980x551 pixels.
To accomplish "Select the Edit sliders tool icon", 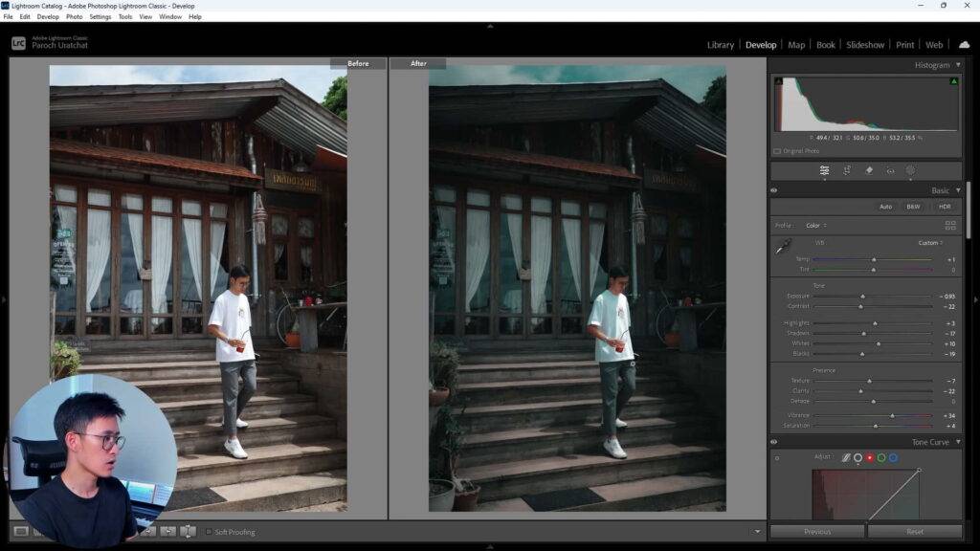I will click(x=824, y=171).
